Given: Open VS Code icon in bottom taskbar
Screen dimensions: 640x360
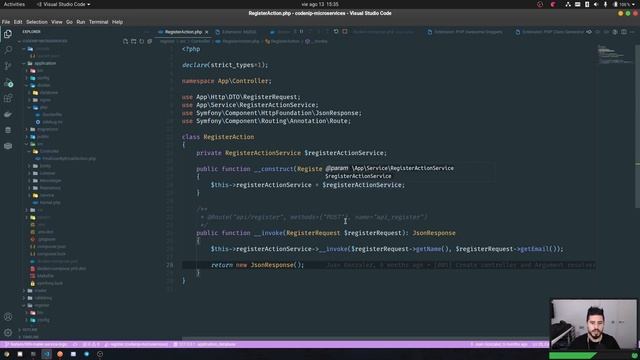Looking at the screenshot, I should coord(47,354).
